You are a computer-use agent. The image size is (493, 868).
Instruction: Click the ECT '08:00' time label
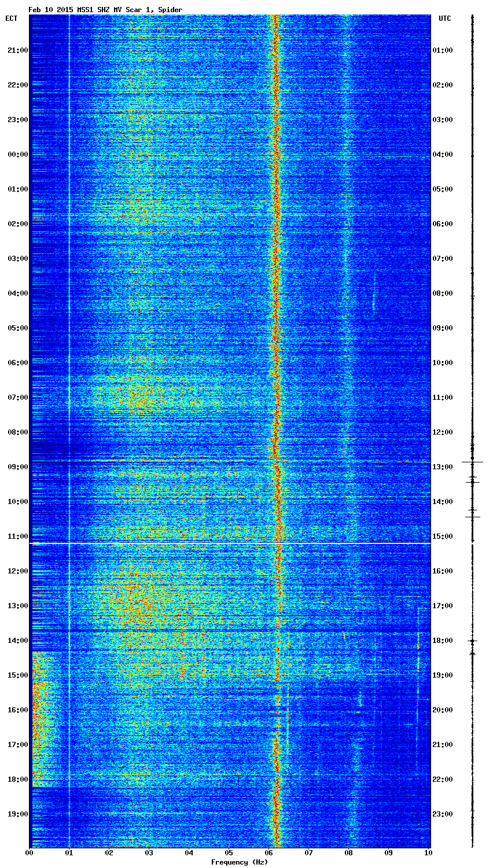click(17, 432)
